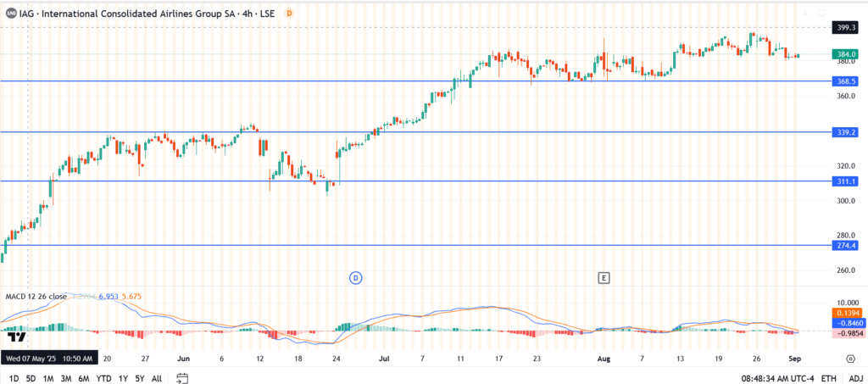The width and height of the screenshot is (868, 384).
Task: Toggle ADJ adjusted data setting
Action: [x=854, y=378]
